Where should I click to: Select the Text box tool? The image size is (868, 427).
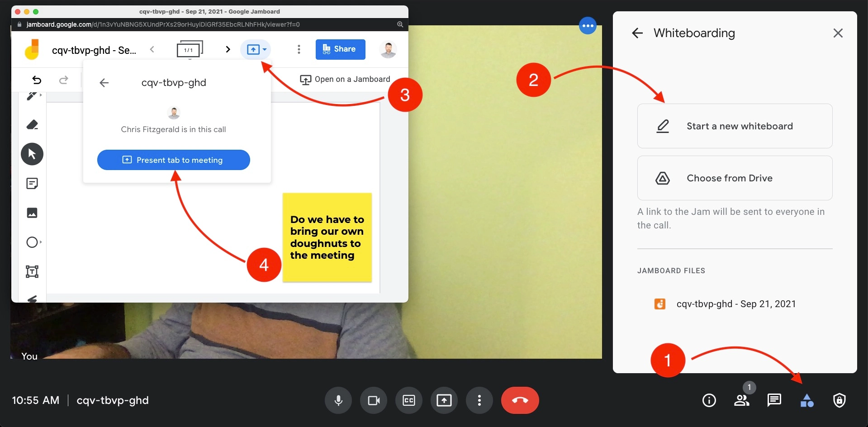(32, 272)
